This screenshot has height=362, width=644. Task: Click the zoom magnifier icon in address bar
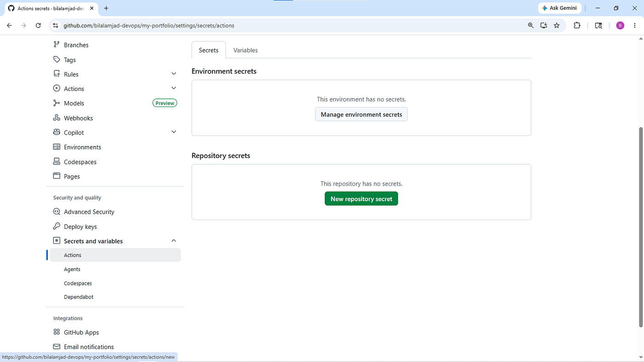[x=530, y=26]
